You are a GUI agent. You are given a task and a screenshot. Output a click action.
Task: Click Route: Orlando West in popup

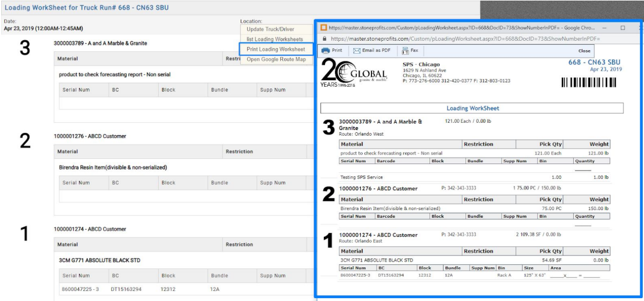point(361,134)
